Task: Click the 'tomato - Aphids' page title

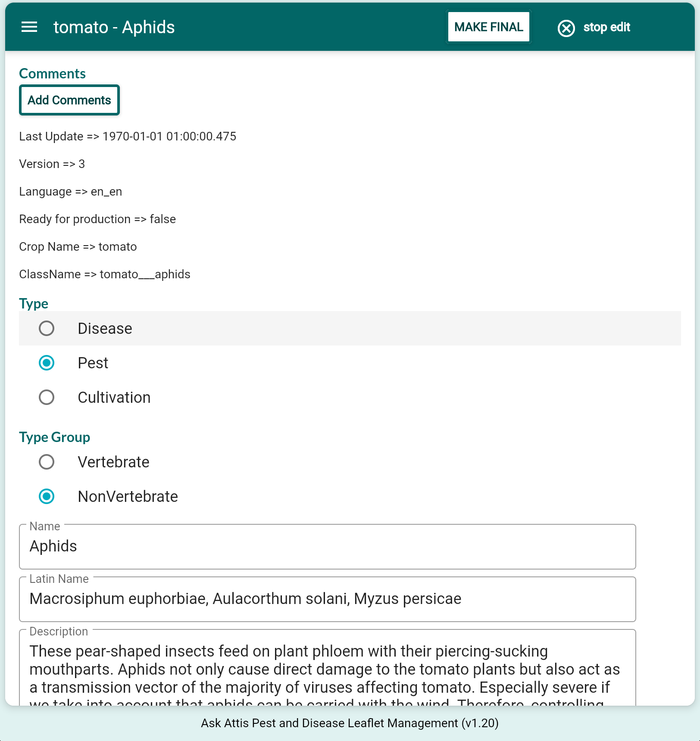Action: tap(114, 27)
